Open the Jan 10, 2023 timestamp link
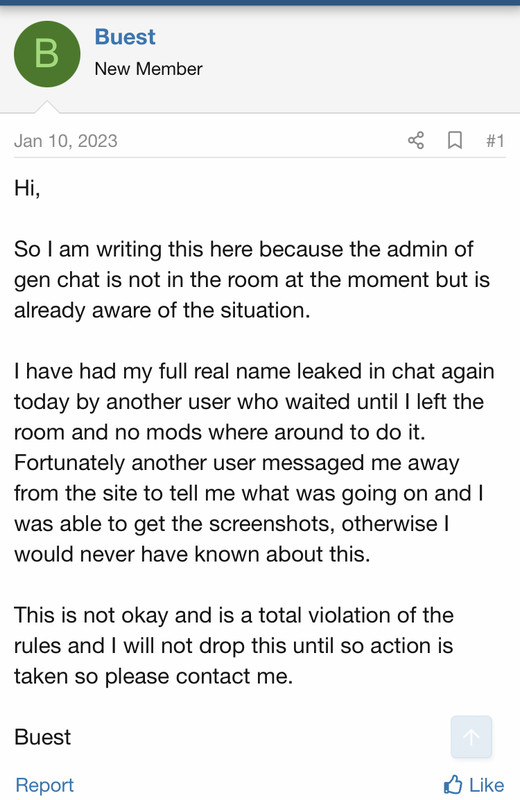 66,141
